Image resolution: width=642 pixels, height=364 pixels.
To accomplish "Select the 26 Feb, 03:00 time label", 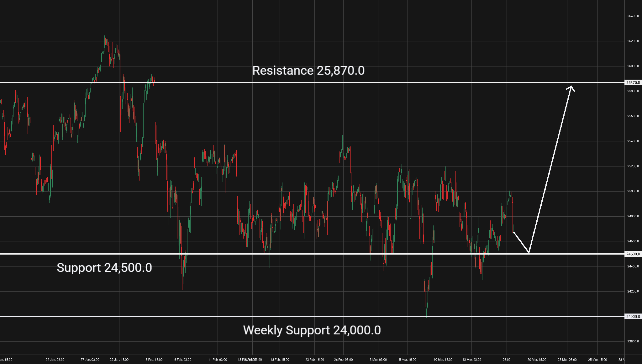I will (x=343, y=360).
